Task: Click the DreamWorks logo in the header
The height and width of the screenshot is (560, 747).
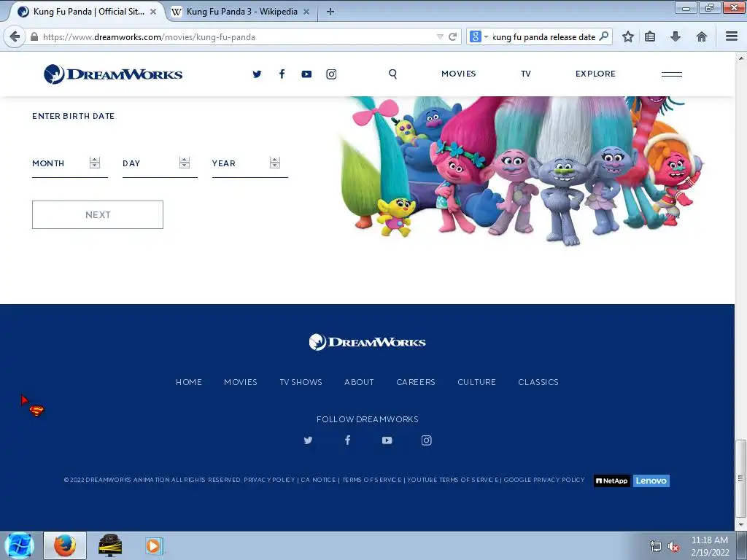Action: pyautogui.click(x=113, y=74)
